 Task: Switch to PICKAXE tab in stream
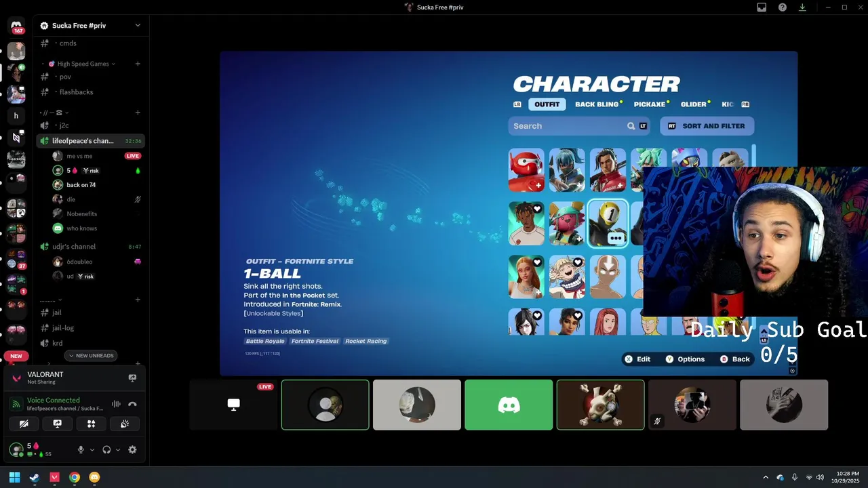click(650, 104)
